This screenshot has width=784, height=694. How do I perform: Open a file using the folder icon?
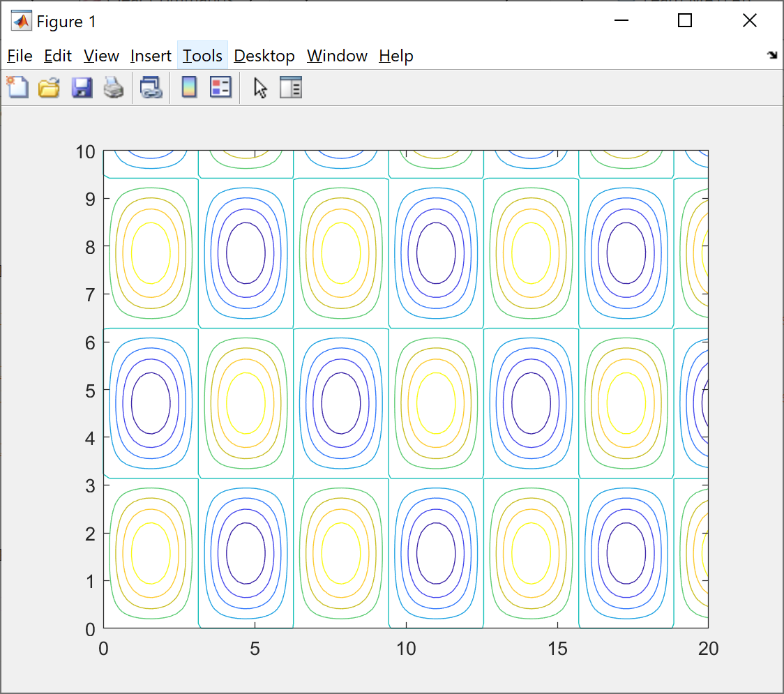coord(49,88)
